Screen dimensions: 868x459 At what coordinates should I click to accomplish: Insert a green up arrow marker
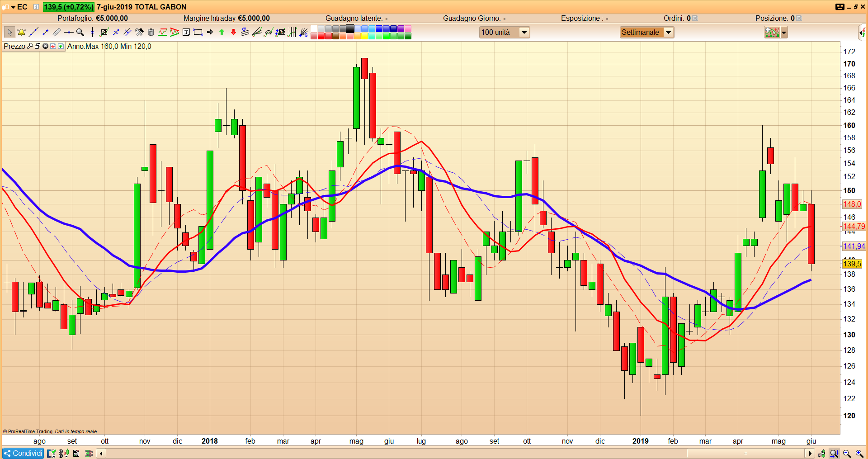[x=222, y=32]
